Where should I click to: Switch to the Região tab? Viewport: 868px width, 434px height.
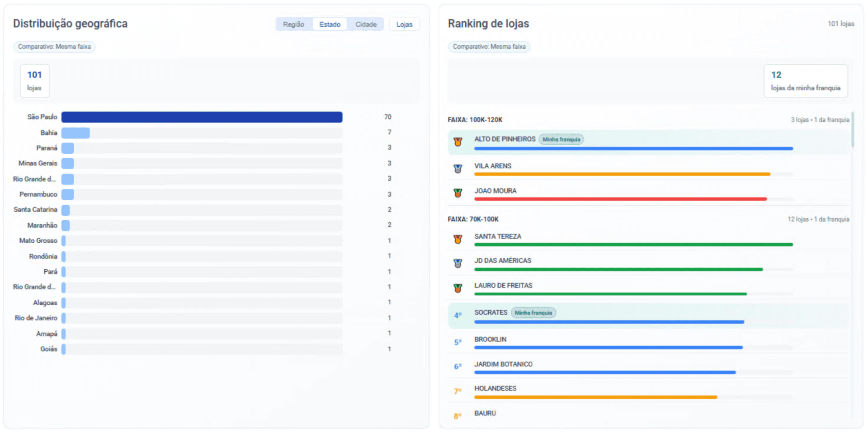294,24
